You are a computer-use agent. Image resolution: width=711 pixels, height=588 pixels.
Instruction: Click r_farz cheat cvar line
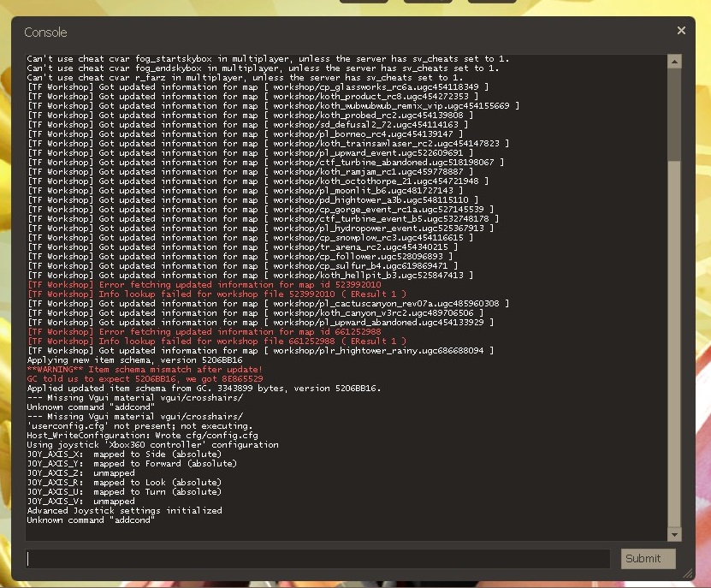click(245, 78)
